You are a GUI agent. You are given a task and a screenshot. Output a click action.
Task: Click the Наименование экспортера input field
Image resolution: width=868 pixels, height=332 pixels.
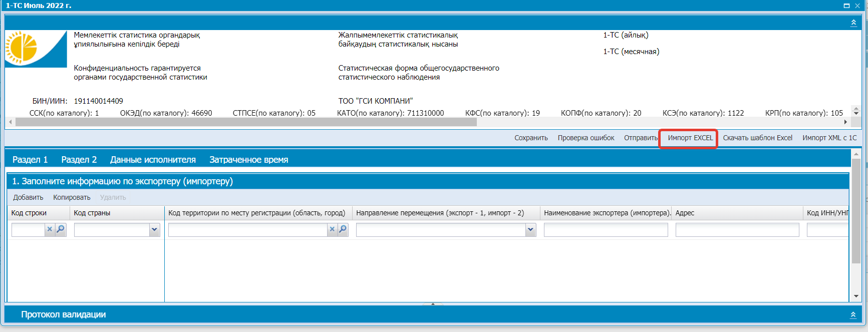coord(606,230)
